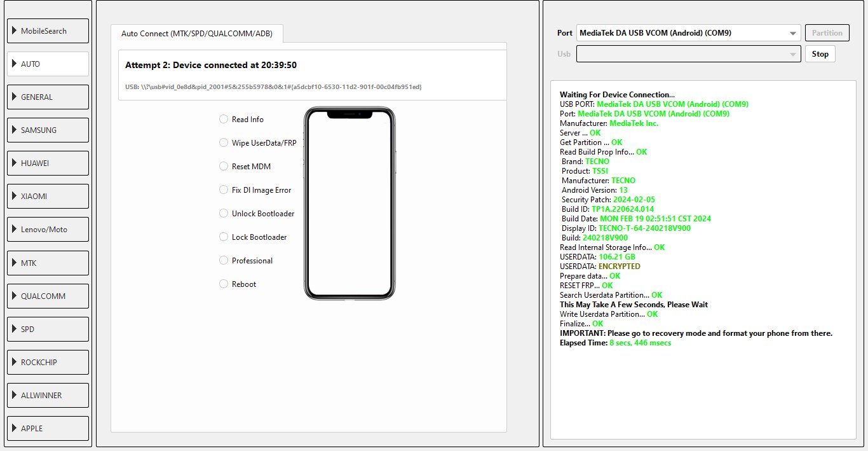Click the 'USERDATA: ENCRYPTED' log line
Image resolution: width=868 pixels, height=451 pixels.
pos(600,267)
